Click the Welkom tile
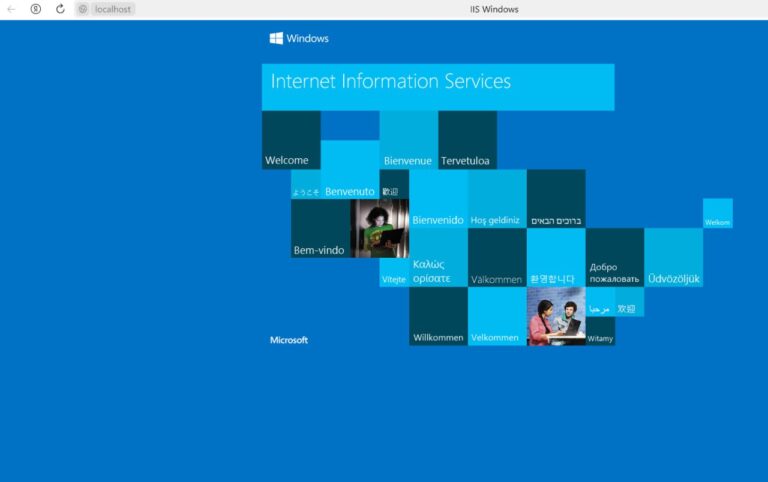Image resolution: width=768 pixels, height=482 pixels. 718,213
